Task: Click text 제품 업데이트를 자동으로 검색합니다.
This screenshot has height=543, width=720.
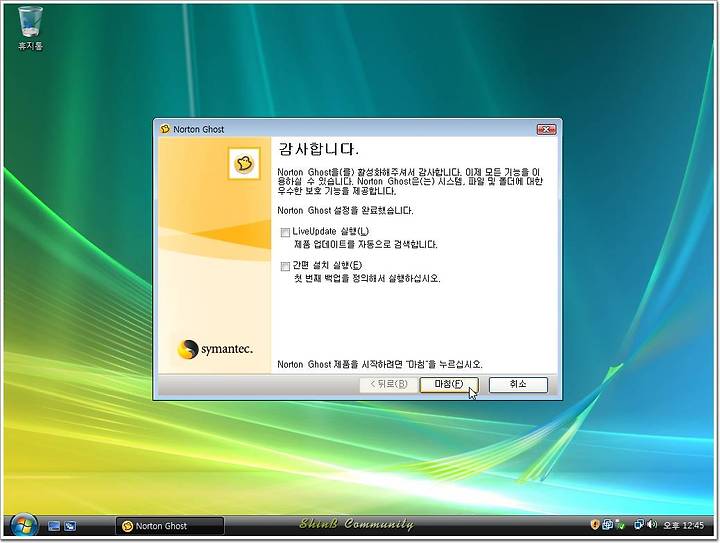Action: (366, 244)
